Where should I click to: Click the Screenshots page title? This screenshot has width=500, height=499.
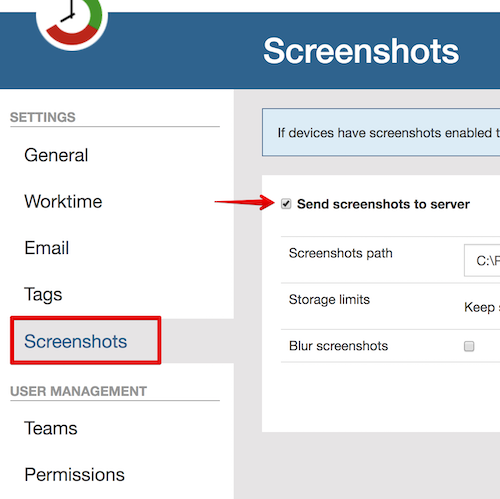[x=361, y=51]
